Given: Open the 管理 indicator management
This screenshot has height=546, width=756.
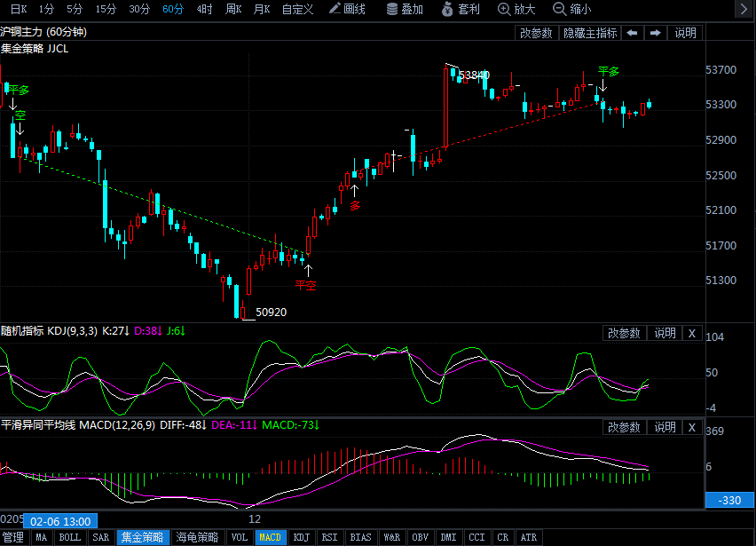Looking at the screenshot, I should [13, 537].
